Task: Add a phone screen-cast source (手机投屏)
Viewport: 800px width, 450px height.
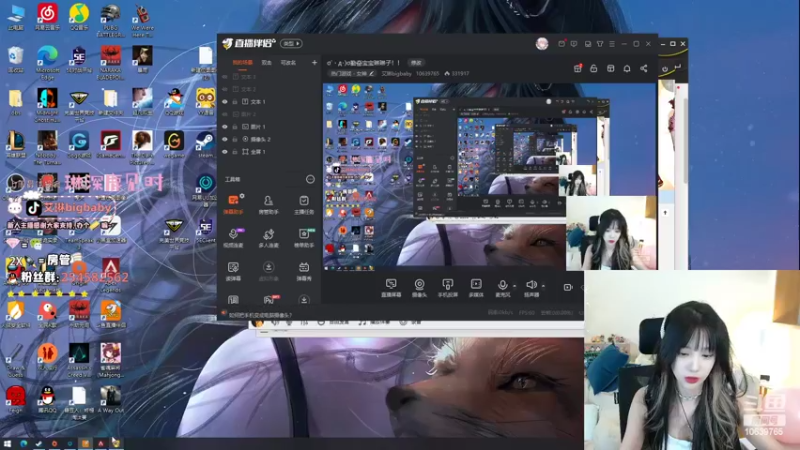Action: coord(447,288)
